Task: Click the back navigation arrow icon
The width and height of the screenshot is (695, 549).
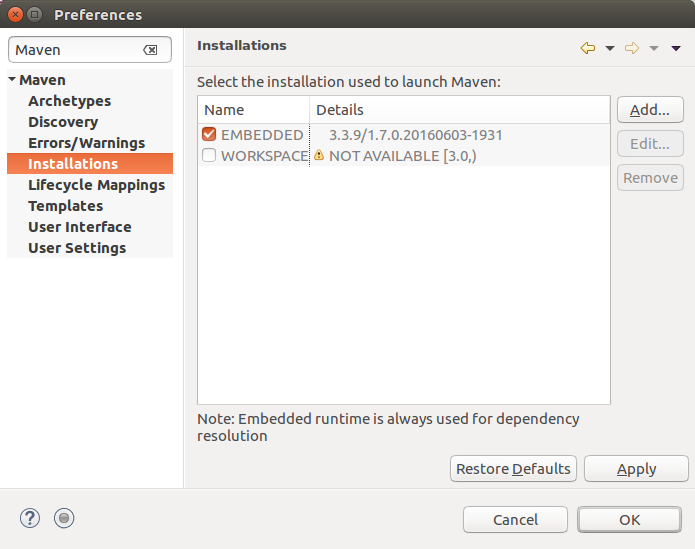Action: pos(588,48)
